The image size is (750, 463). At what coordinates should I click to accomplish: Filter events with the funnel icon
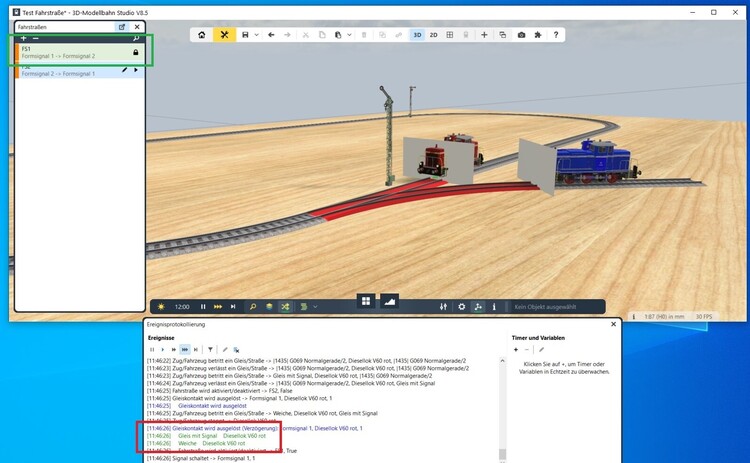(210, 350)
